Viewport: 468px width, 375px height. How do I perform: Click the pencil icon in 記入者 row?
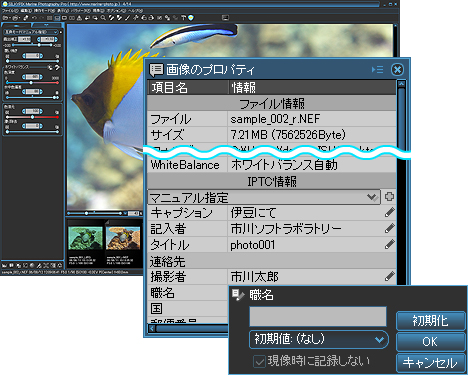coord(389,228)
